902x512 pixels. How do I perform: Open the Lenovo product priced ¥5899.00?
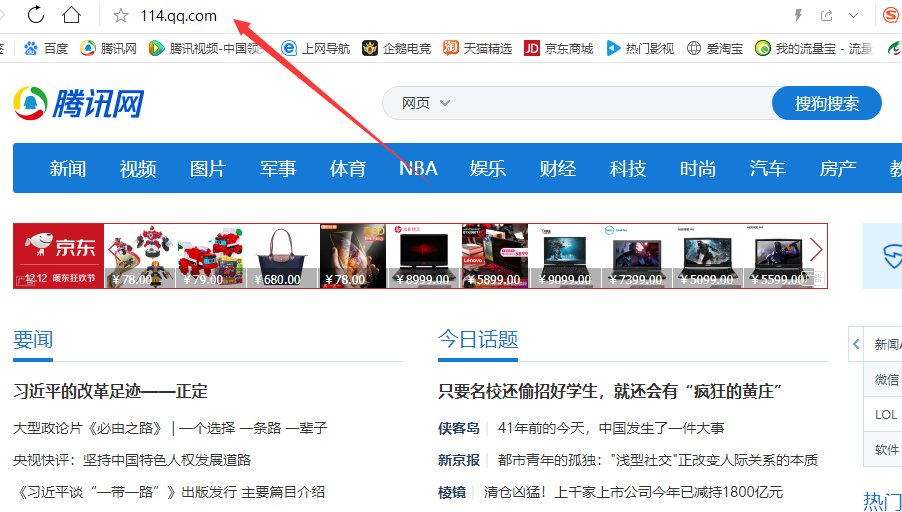click(x=495, y=256)
